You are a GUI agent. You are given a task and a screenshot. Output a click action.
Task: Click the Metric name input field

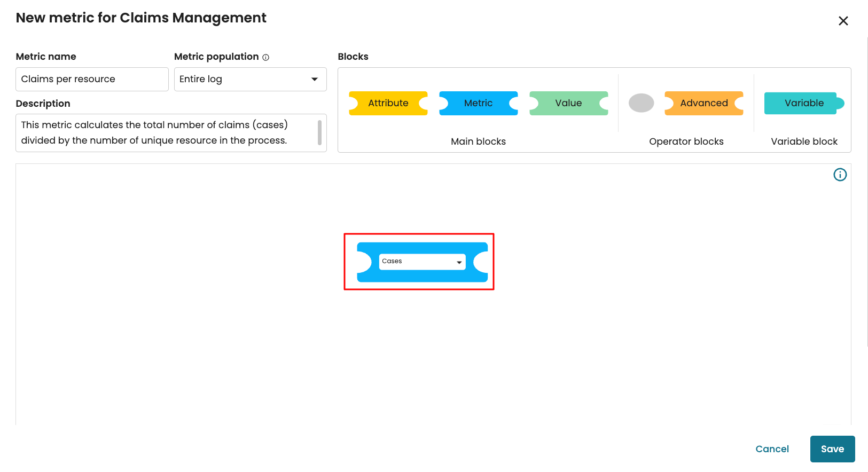[x=92, y=79]
